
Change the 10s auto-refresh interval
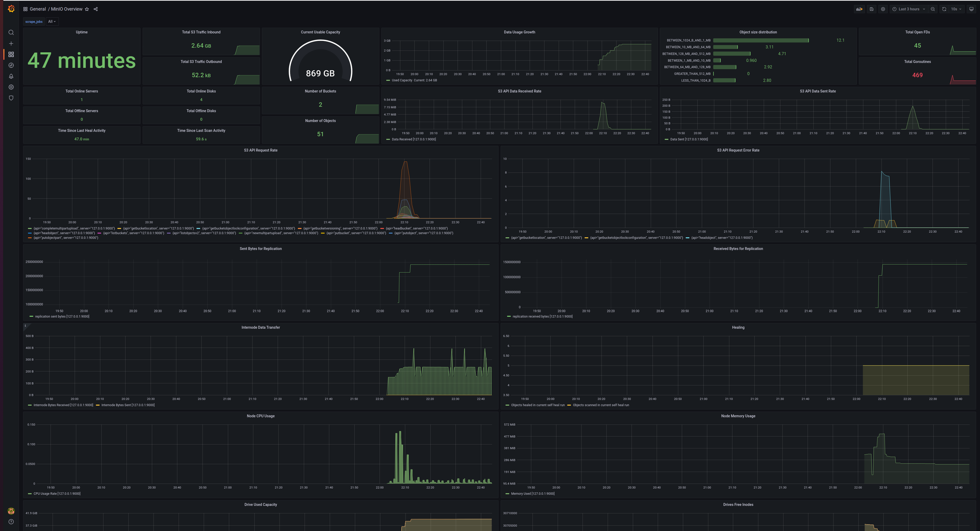pos(954,9)
